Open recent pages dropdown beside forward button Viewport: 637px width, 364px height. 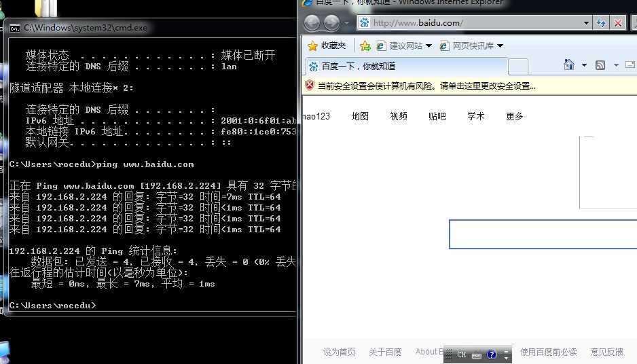coord(346,23)
